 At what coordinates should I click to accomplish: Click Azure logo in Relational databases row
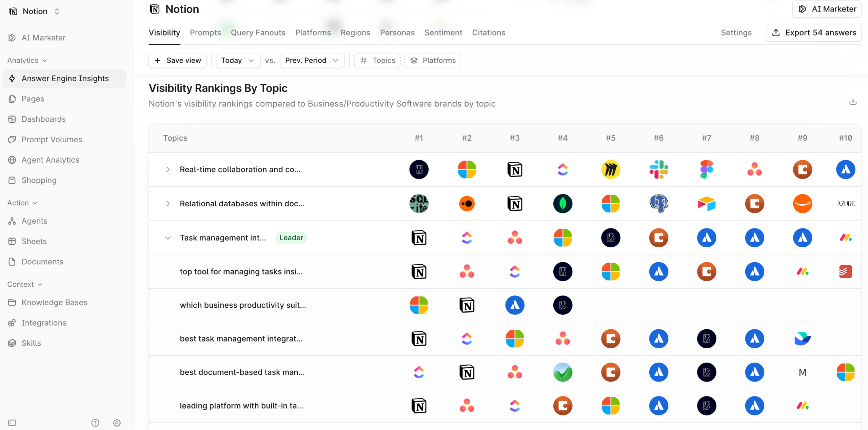tap(846, 204)
